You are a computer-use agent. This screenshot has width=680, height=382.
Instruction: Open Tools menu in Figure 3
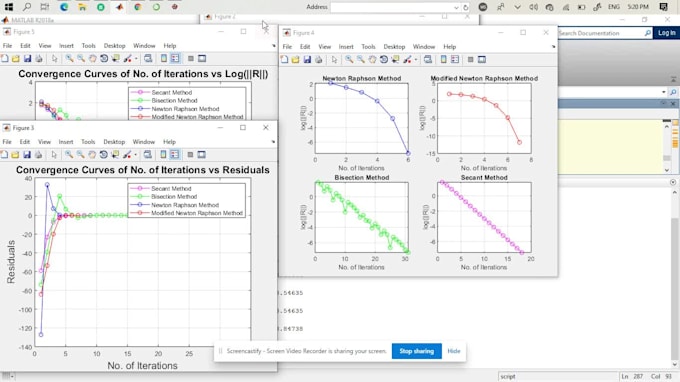click(88, 142)
